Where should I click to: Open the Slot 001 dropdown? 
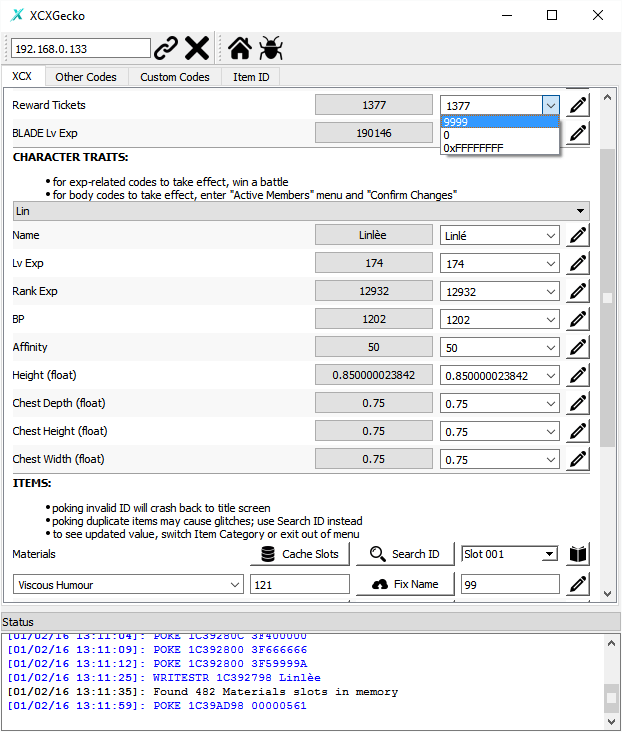(x=550, y=554)
